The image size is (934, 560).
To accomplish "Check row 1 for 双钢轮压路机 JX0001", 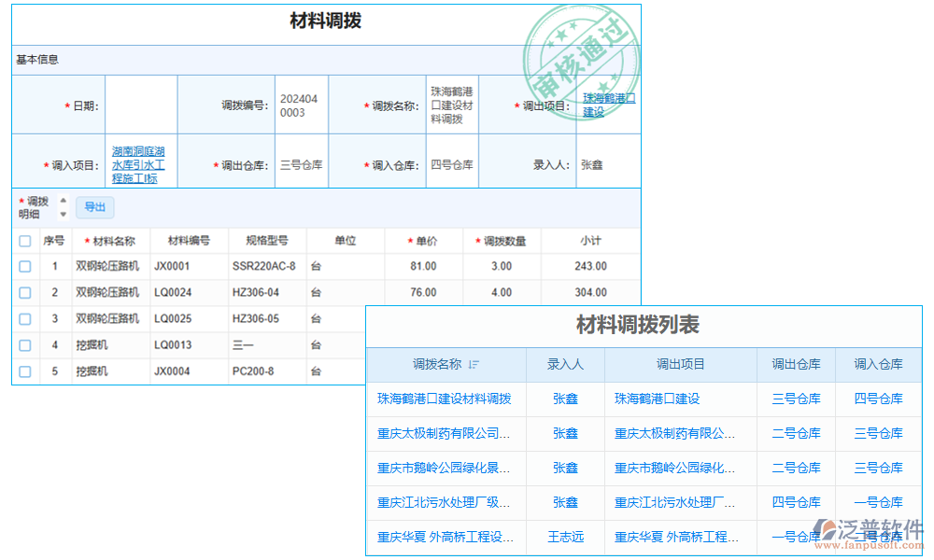I will click(24, 264).
